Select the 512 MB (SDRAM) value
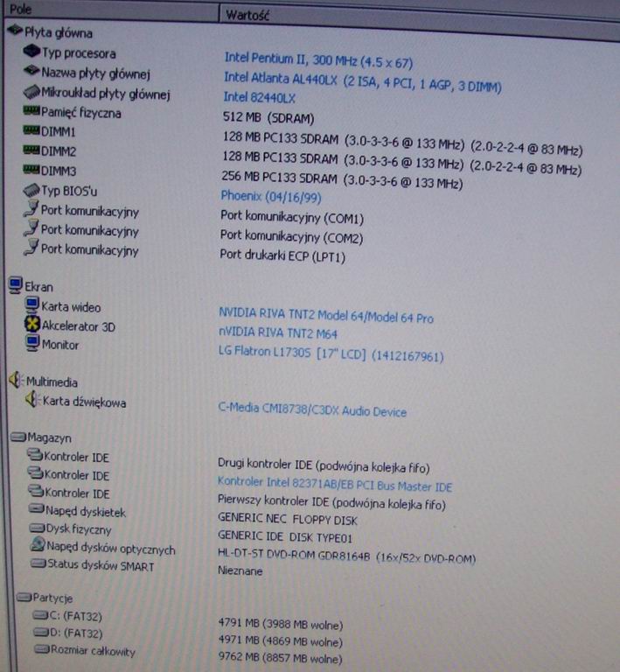Screen dimensions: 620x672 (268, 117)
